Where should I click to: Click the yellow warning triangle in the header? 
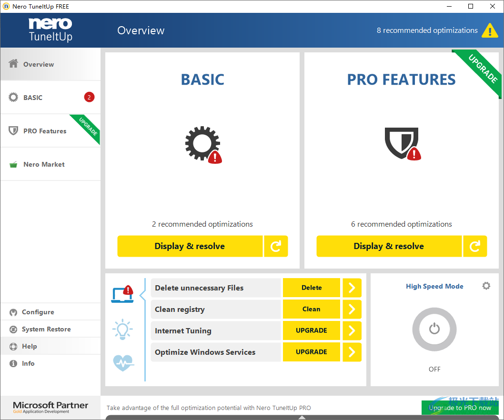pyautogui.click(x=490, y=30)
